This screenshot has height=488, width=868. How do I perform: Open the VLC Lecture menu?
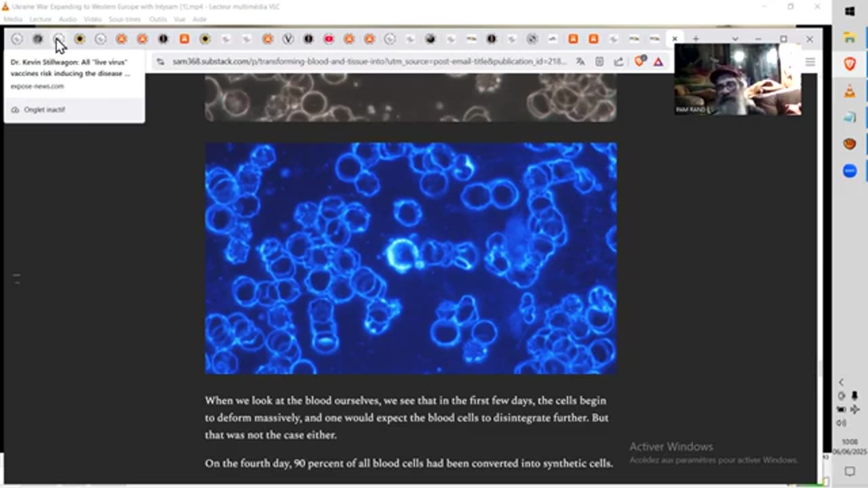click(x=41, y=20)
